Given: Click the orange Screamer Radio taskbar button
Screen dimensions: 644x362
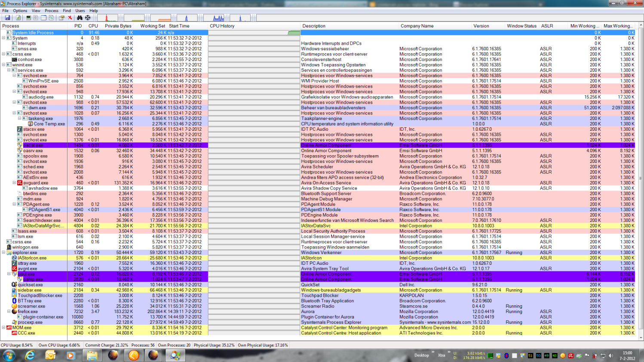Looking at the screenshot, I should pos(134,355).
